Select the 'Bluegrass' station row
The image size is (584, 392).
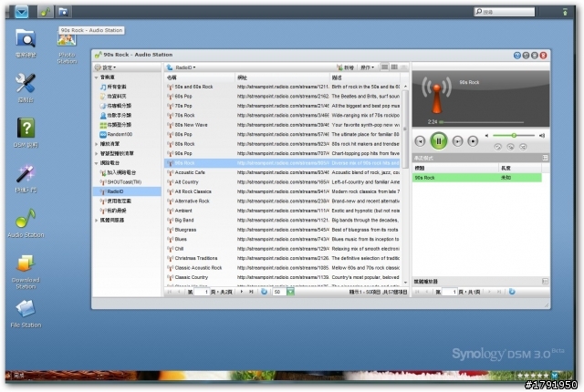(283, 230)
